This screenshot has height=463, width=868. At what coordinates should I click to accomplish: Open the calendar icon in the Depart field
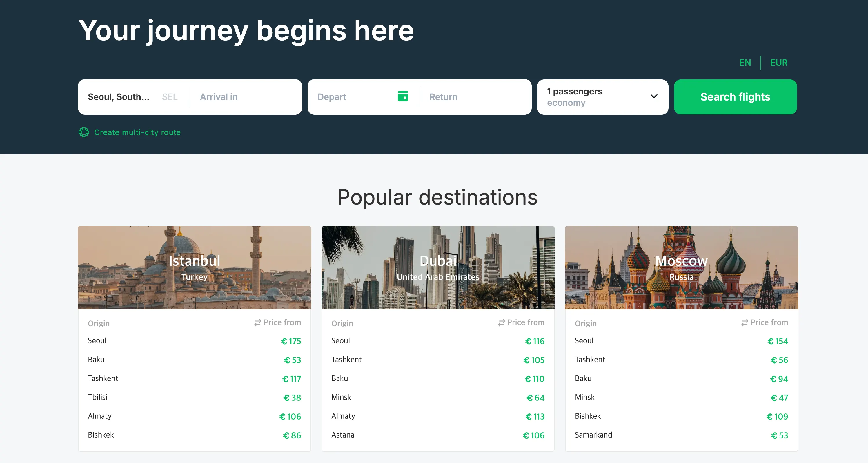click(x=403, y=97)
